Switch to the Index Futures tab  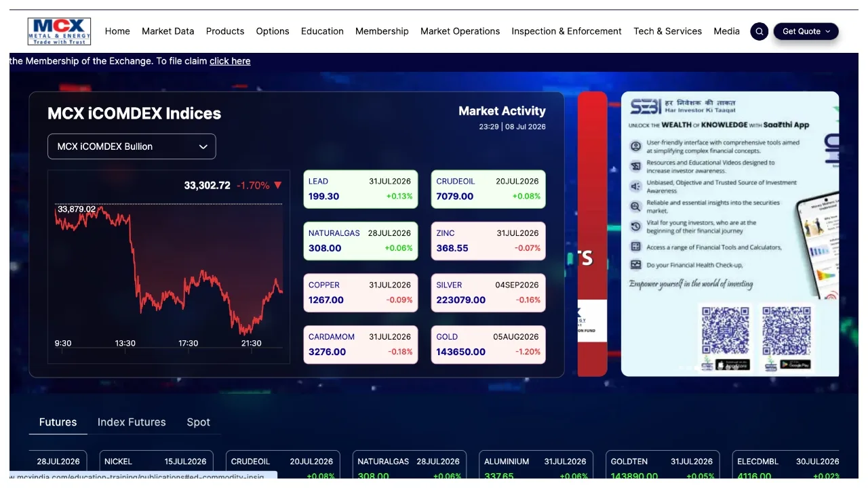132,422
